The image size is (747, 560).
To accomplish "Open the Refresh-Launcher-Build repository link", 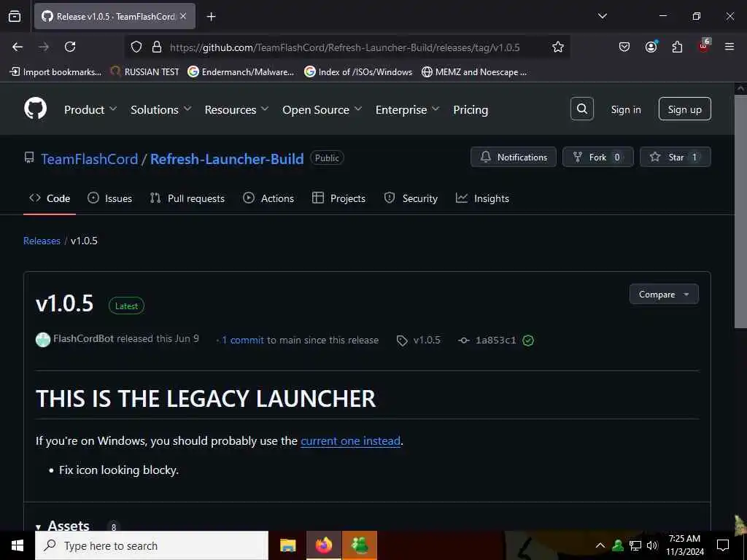I will [227, 158].
